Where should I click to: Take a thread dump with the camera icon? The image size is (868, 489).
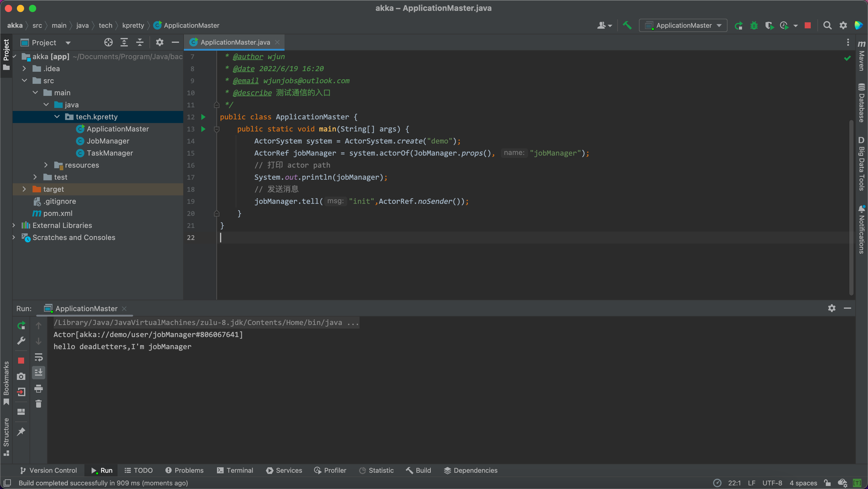click(x=21, y=377)
